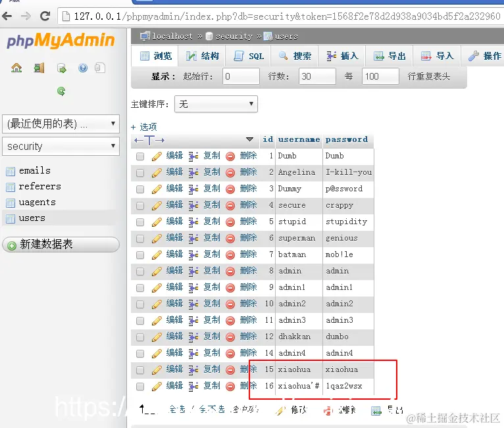
Task: Click the uagents table icon in sidebar
Action: pyautogui.click(x=11, y=203)
